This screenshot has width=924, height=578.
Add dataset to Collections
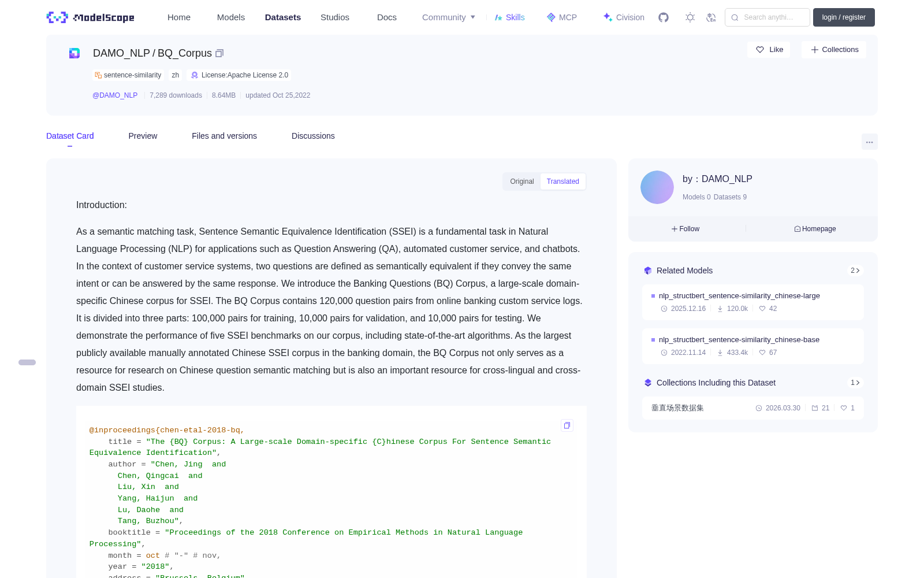[834, 50]
